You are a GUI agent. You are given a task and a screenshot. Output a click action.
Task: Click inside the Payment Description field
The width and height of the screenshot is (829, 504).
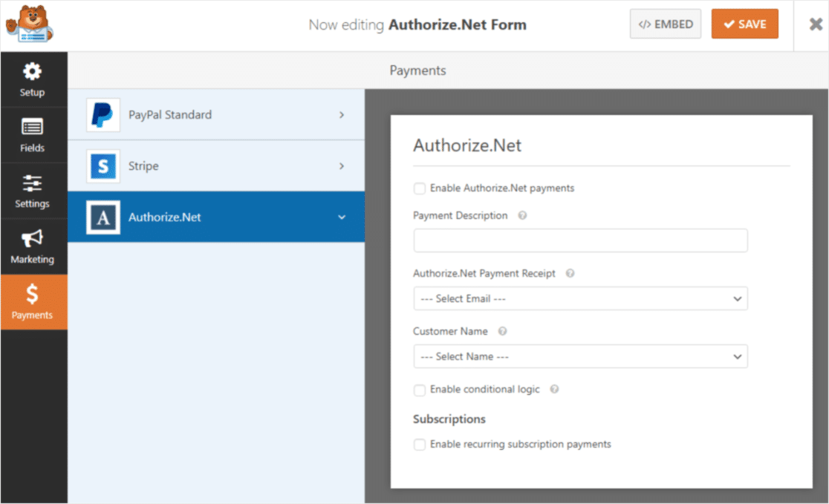[580, 240]
